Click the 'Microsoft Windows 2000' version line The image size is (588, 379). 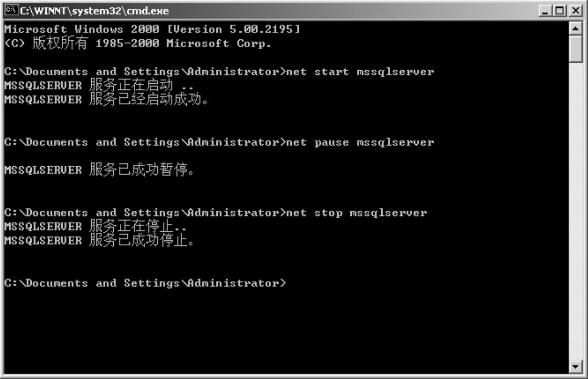152,29
